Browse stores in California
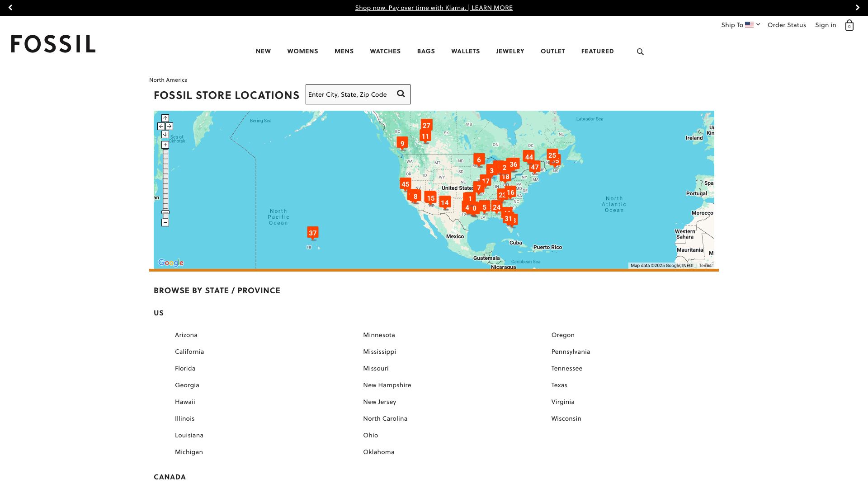This screenshot has width=868, height=488. click(x=189, y=352)
